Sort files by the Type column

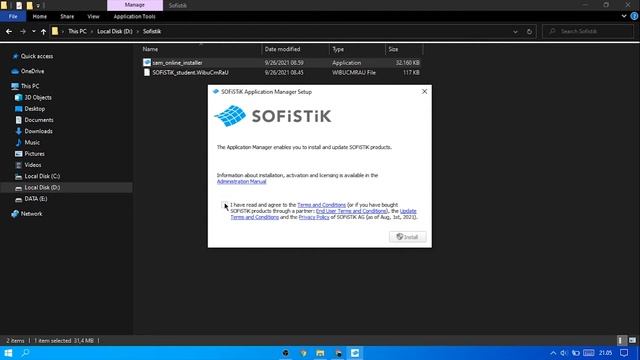pyautogui.click(x=338, y=49)
